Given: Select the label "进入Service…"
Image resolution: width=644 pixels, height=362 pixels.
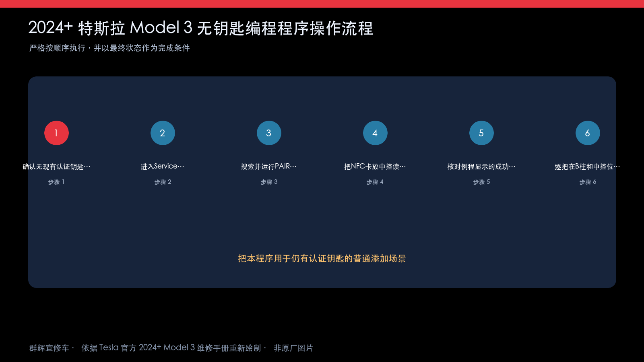Looking at the screenshot, I should (x=163, y=167).
